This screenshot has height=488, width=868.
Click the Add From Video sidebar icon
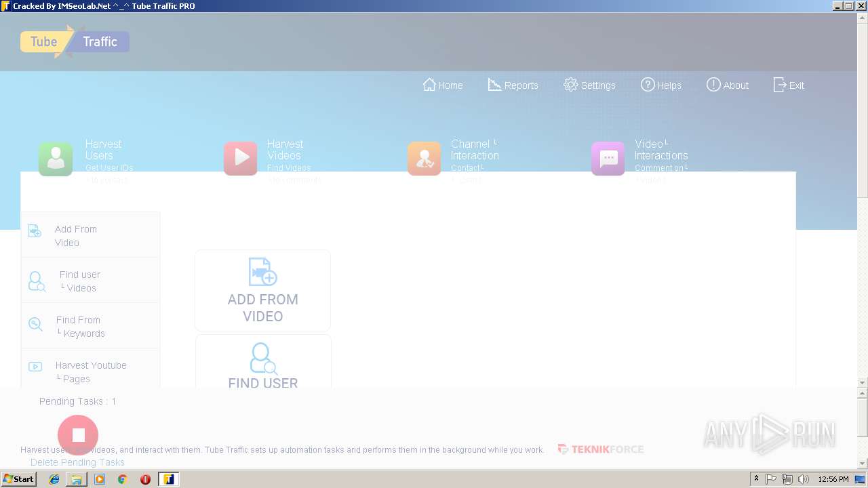(35, 231)
